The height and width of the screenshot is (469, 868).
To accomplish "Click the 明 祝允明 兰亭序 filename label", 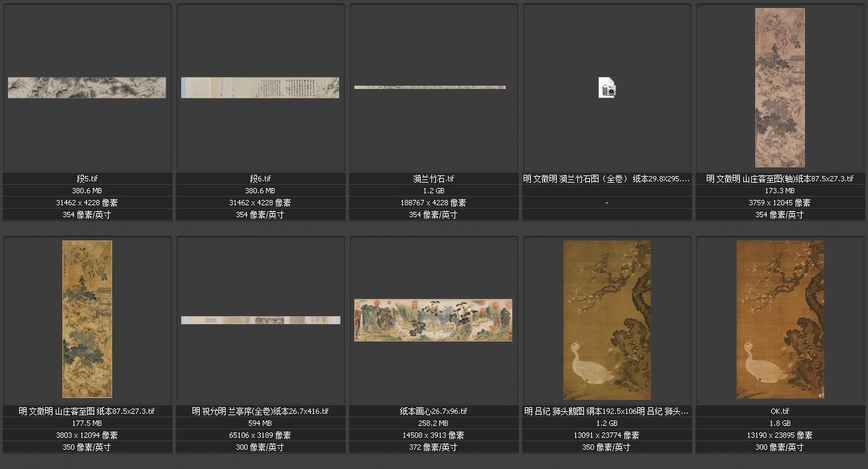I will pos(260,411).
